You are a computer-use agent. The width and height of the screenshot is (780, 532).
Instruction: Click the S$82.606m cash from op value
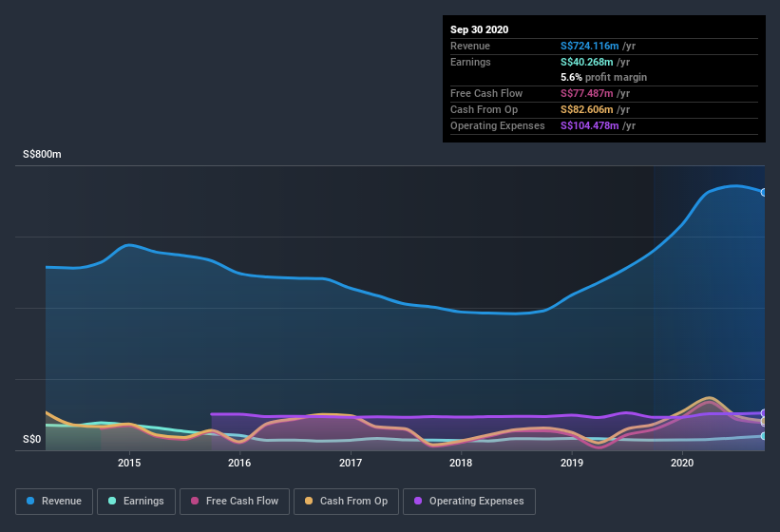(586, 109)
